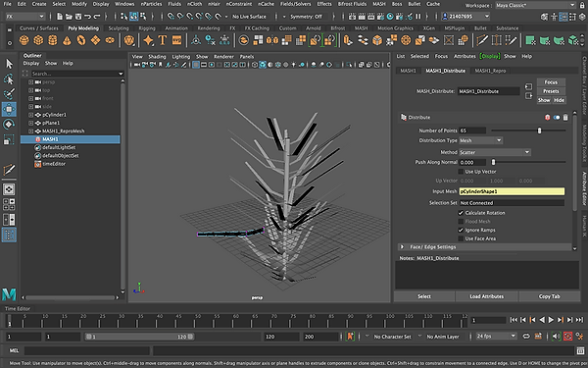This screenshot has height=368, width=588.
Task: Toggle the audio mute speaker icon
Action: click(557, 336)
